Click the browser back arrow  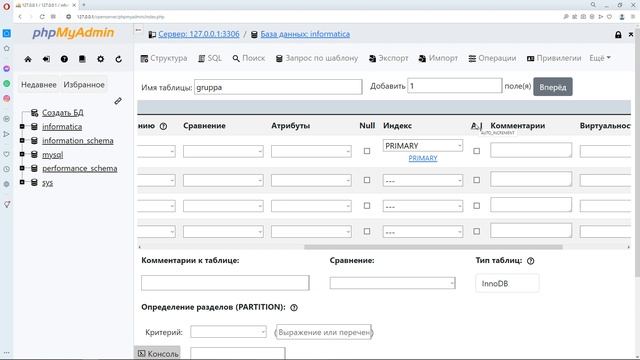coord(20,17)
